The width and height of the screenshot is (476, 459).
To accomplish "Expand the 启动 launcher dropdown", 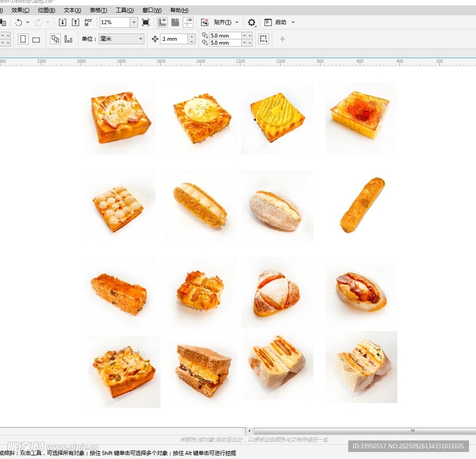I will (293, 22).
